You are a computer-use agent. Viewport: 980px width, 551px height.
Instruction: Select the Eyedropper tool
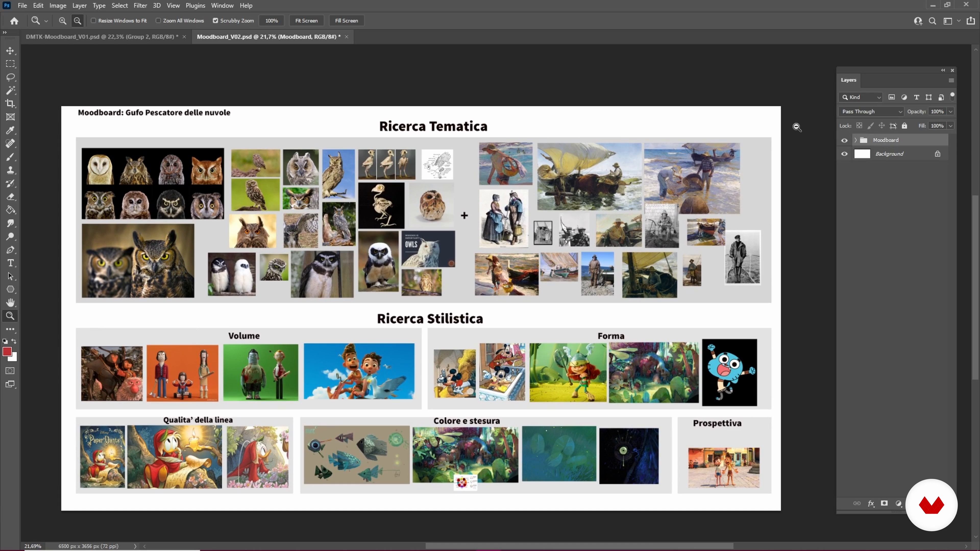click(10, 130)
